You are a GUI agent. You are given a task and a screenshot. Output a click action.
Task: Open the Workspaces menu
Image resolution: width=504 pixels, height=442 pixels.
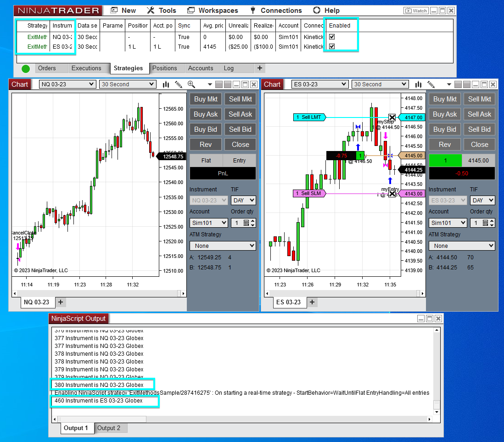pos(213,11)
